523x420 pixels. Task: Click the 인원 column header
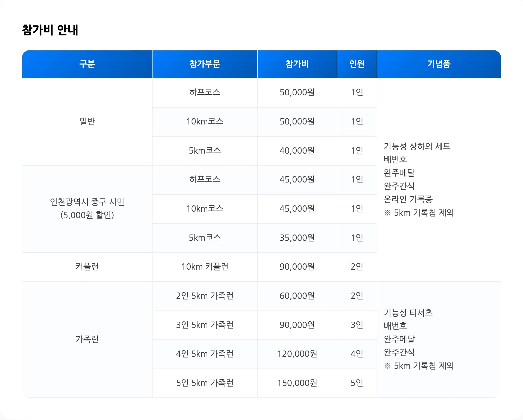pyautogui.click(x=357, y=64)
